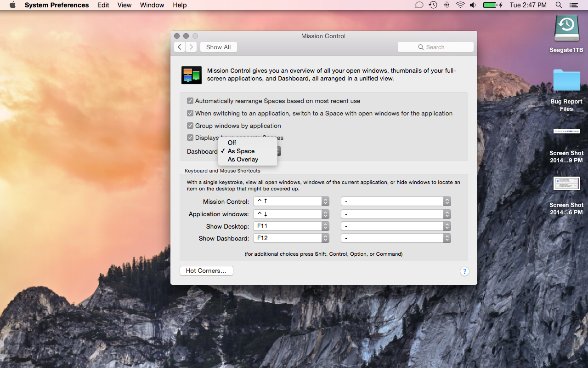Image resolution: width=588 pixels, height=368 pixels.
Task: Open Mission Control help question mark
Action: pos(464,271)
